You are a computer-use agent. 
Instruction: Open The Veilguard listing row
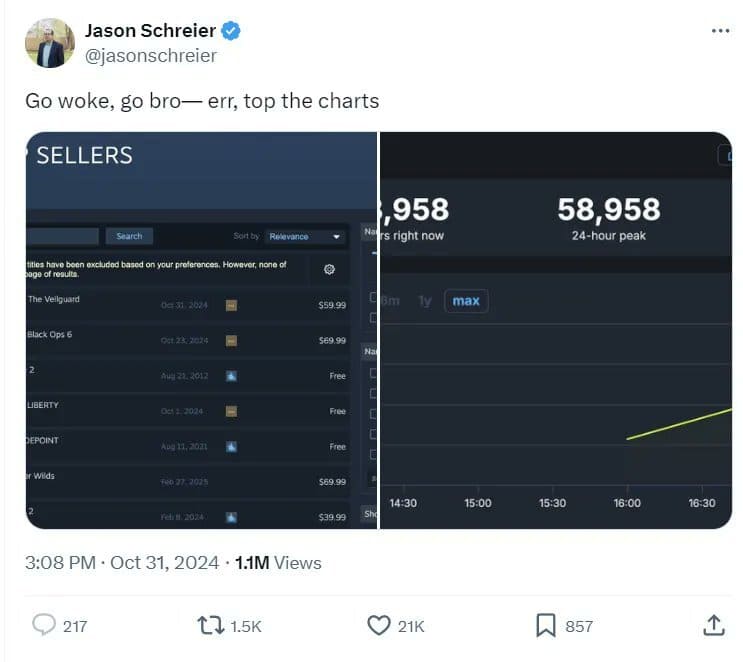click(188, 305)
